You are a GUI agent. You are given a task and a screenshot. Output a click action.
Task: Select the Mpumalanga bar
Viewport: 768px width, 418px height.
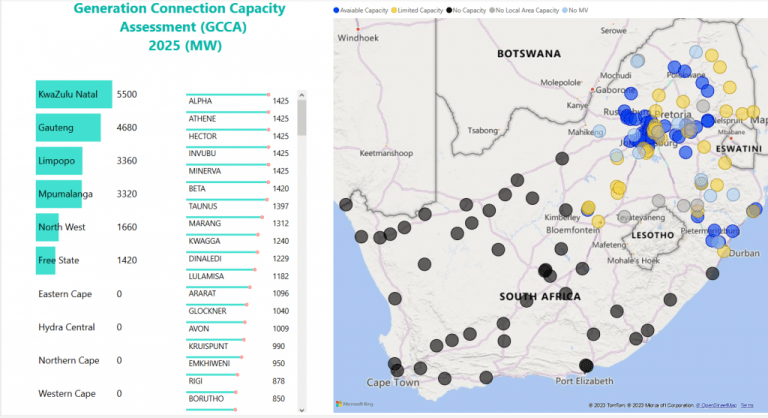click(59, 194)
